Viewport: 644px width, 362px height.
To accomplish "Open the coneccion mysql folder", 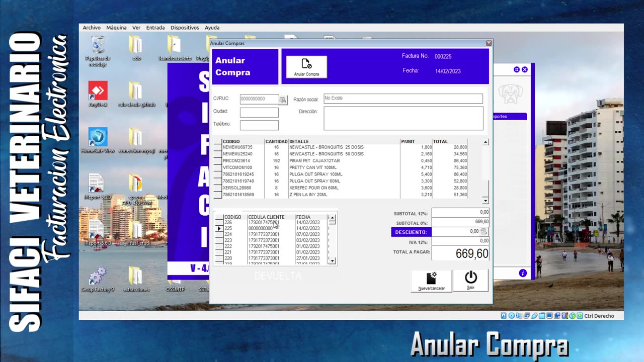I will click(x=136, y=140).
